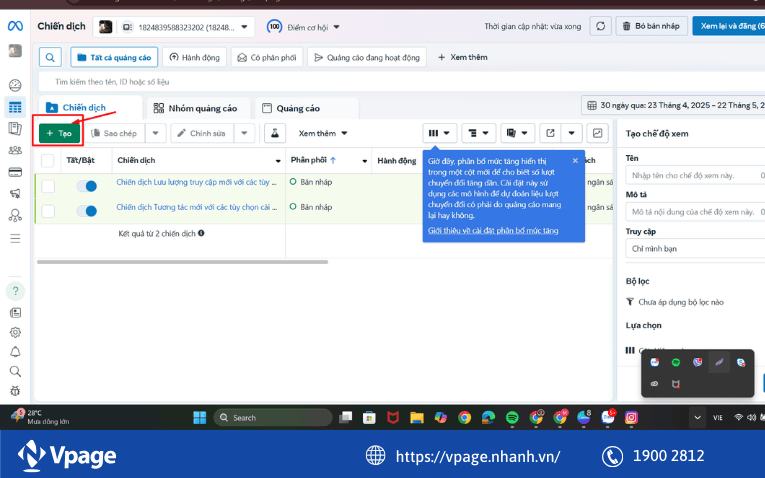Click the green Tạo create button
The image size is (765, 478).
pos(60,133)
